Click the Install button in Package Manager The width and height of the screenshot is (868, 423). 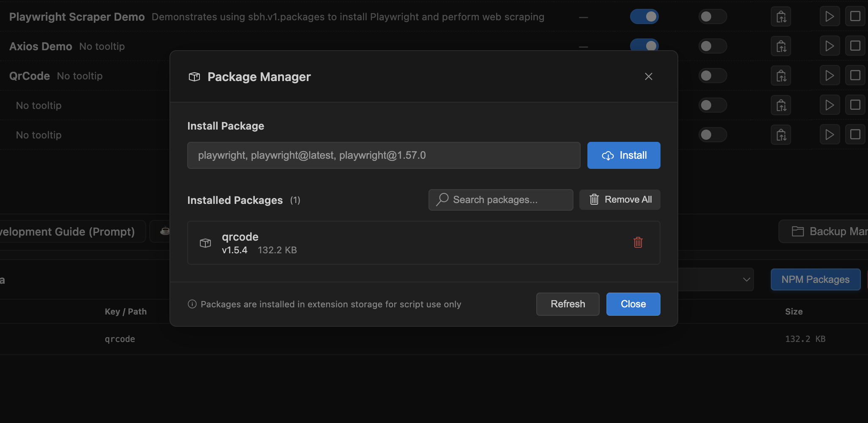tap(624, 155)
